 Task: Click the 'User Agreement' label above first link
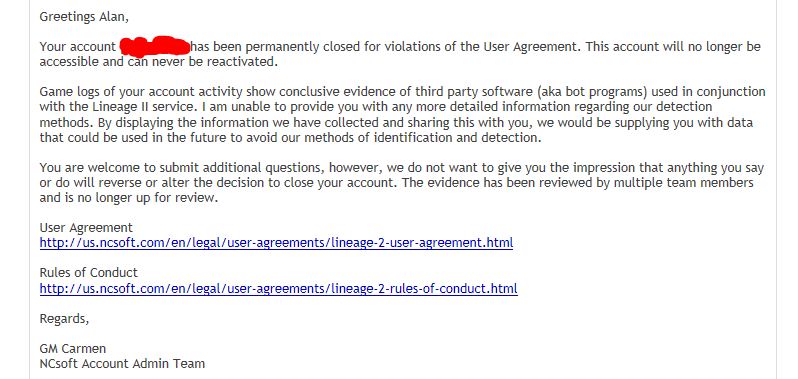[86, 227]
